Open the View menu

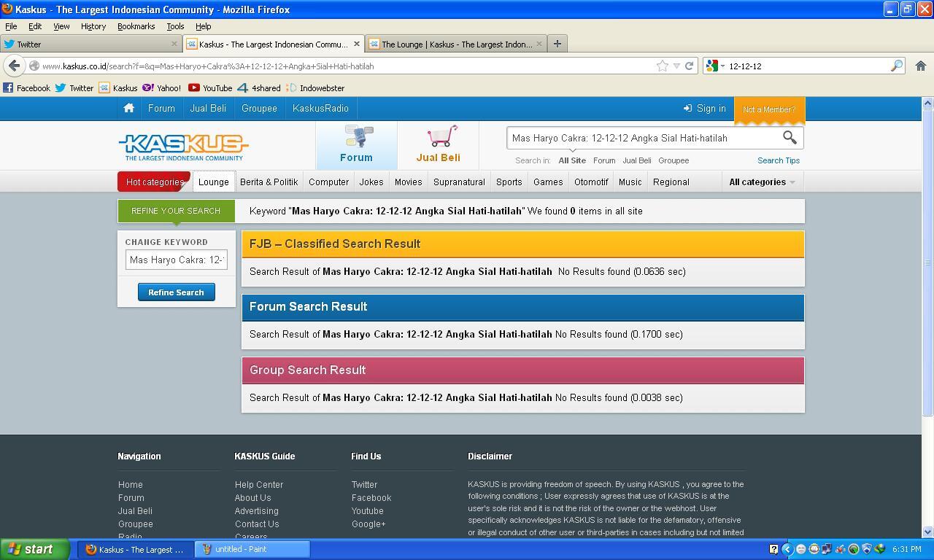tap(61, 26)
